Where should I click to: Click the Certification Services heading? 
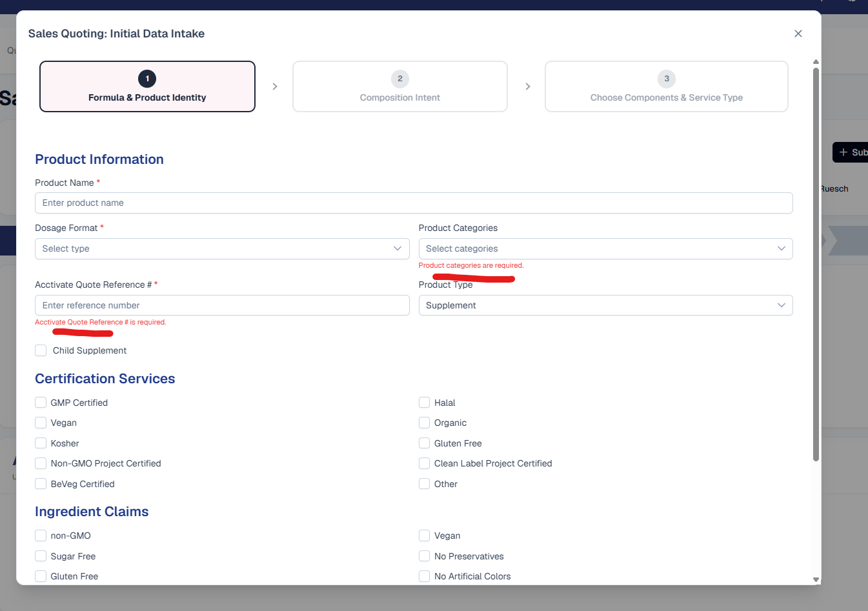tap(105, 379)
